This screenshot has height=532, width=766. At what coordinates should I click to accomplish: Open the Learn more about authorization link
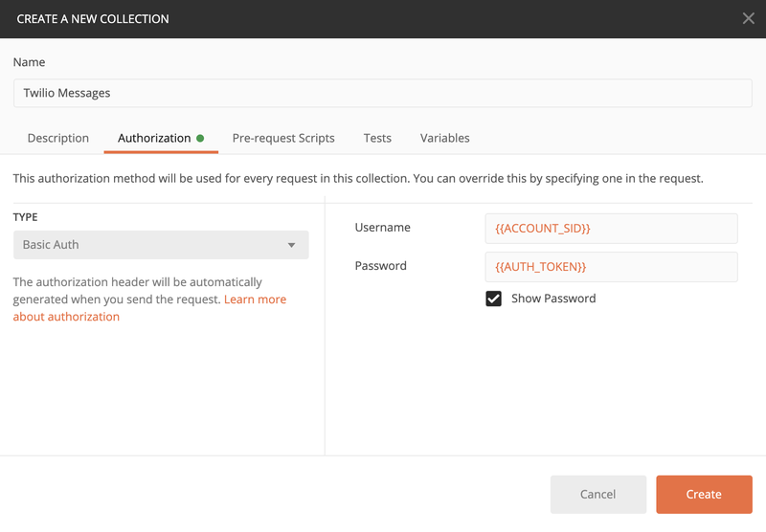pyautogui.click(x=255, y=299)
